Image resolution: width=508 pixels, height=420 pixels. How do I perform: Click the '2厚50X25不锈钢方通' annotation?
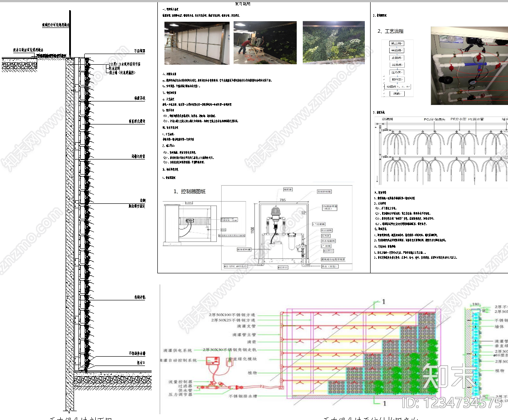(x=233, y=320)
